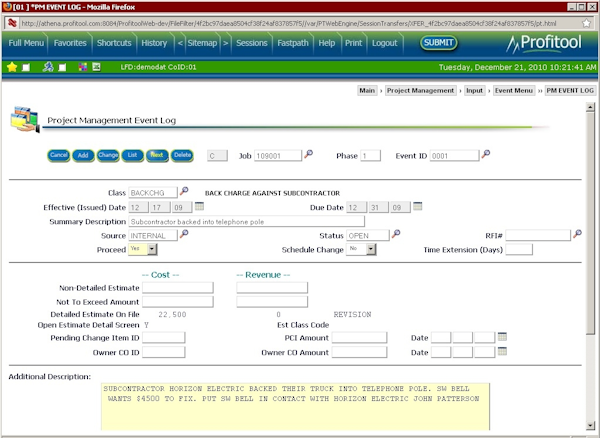The image size is (600, 438).
Task: Click the RFI# input field
Action: tap(538, 235)
